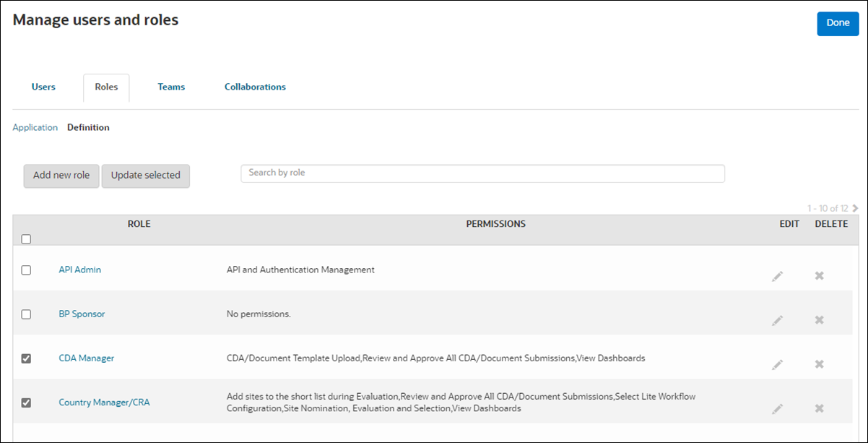Delete the API Admin role

pos(820,276)
